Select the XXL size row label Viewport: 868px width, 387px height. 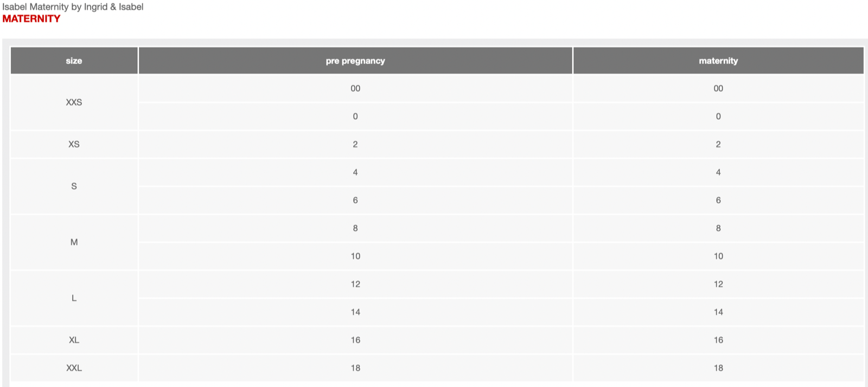pyautogui.click(x=74, y=368)
